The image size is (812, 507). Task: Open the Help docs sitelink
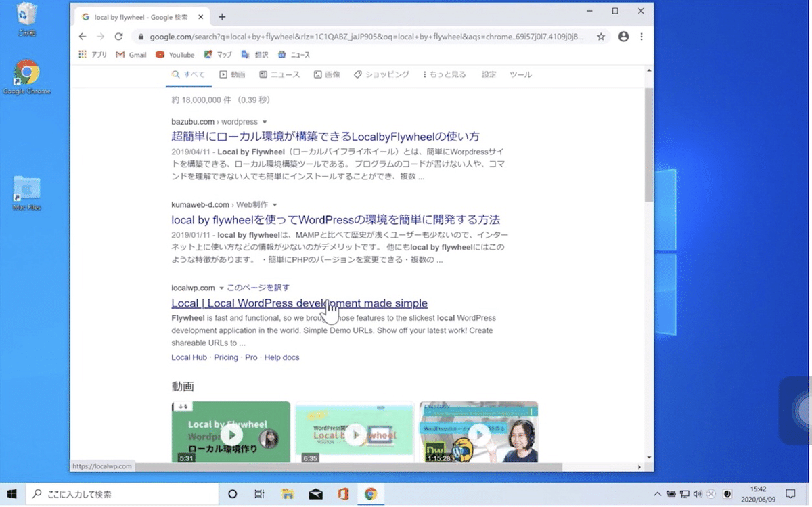tap(281, 357)
